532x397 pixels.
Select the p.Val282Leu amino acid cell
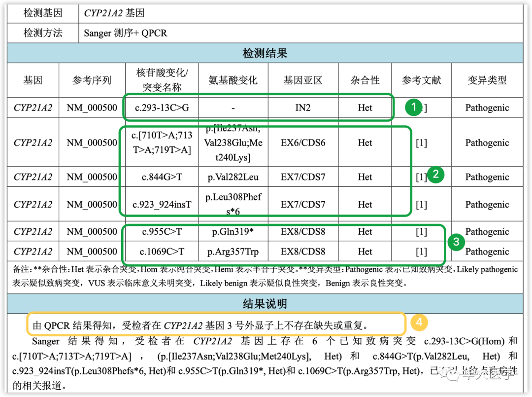[x=233, y=177]
